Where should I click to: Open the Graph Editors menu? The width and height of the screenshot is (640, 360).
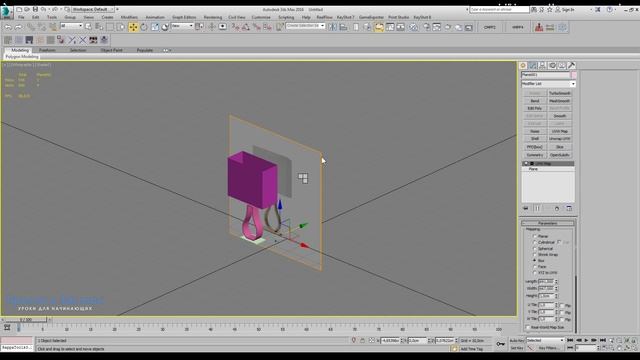tap(184, 17)
